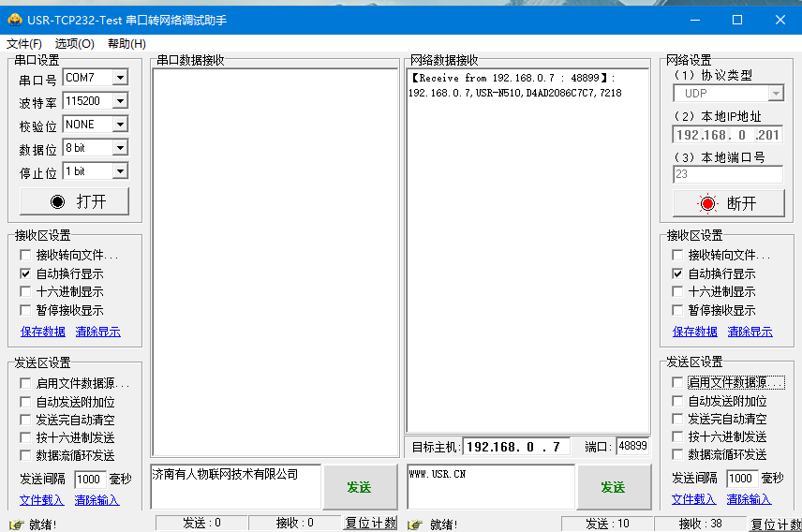The height and width of the screenshot is (532, 802).
Task: Click the network status bar ready icon
Action: (415, 525)
